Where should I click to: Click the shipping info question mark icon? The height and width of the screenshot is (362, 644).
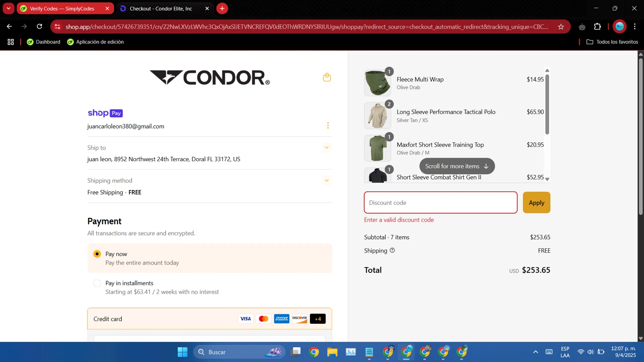tap(392, 250)
